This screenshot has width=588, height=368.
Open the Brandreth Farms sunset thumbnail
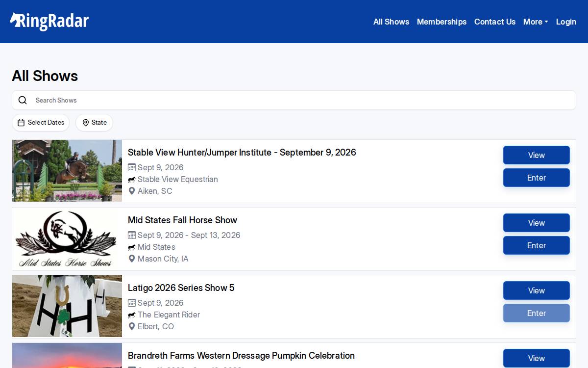click(67, 356)
